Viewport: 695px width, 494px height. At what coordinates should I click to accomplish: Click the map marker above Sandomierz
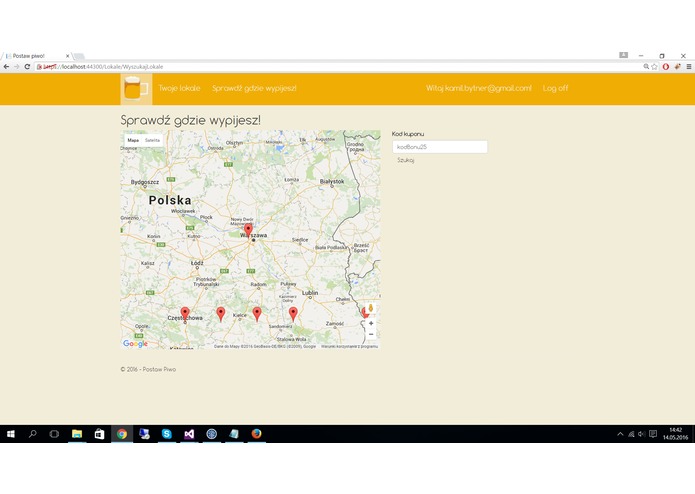293,314
